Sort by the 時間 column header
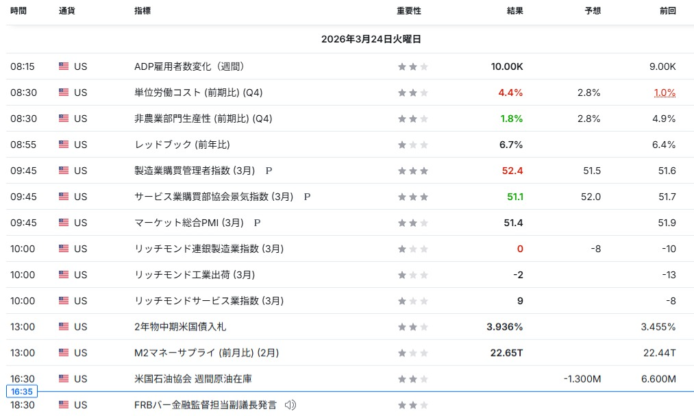 pos(19,11)
